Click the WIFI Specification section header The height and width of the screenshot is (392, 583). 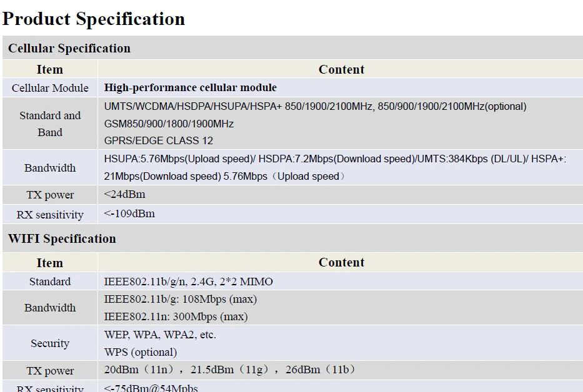pyautogui.click(x=62, y=238)
